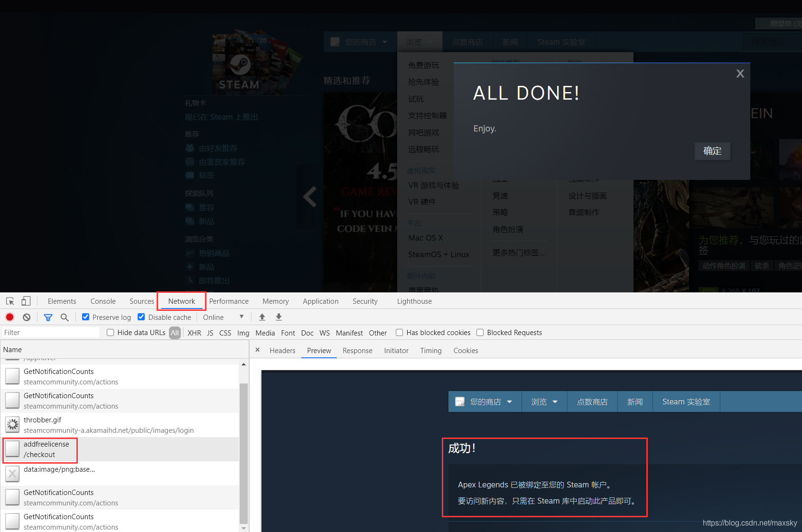This screenshot has width=802, height=532.
Task: Click Steam 实验室 in the Preview navbar
Action: 686,401
